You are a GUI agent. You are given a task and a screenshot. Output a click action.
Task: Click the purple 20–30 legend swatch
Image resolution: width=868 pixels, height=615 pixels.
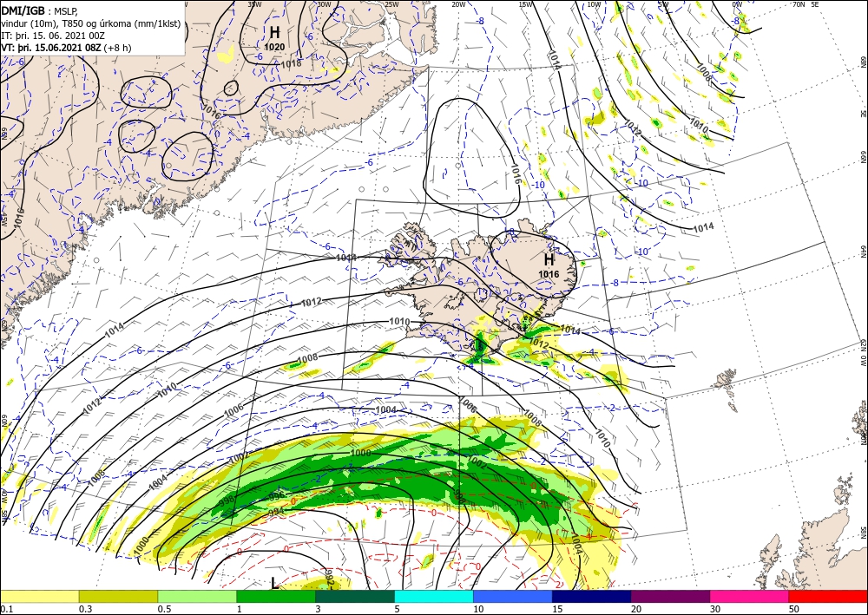click(670, 596)
